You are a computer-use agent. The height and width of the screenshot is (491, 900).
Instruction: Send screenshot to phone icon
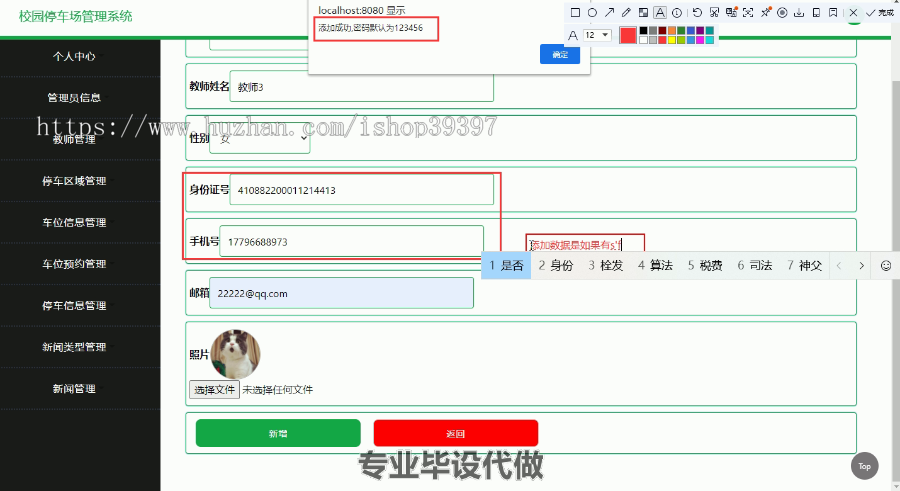816,13
